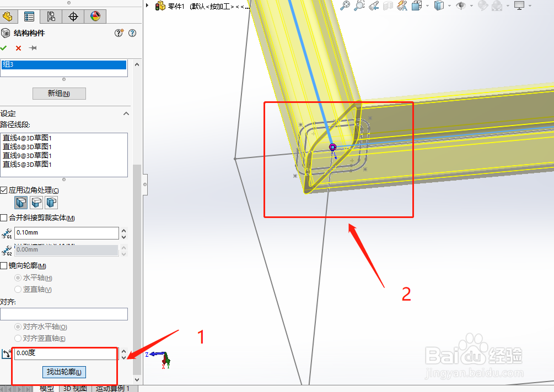Click the panel scrollbar up arrow
This screenshot has height=392, width=554.
137,64
